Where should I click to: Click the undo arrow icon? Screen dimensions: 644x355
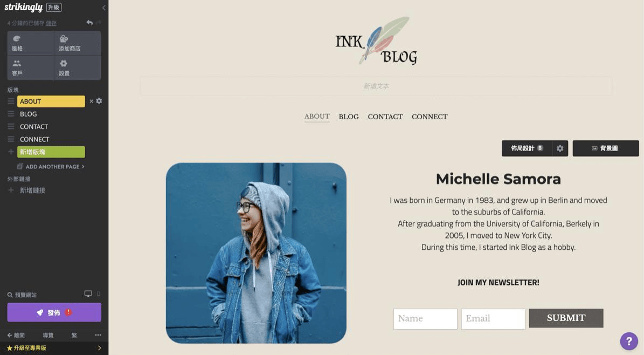click(x=89, y=23)
